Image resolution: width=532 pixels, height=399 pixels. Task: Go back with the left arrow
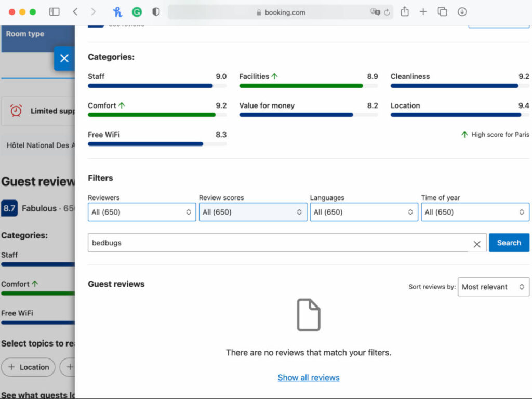(x=75, y=12)
